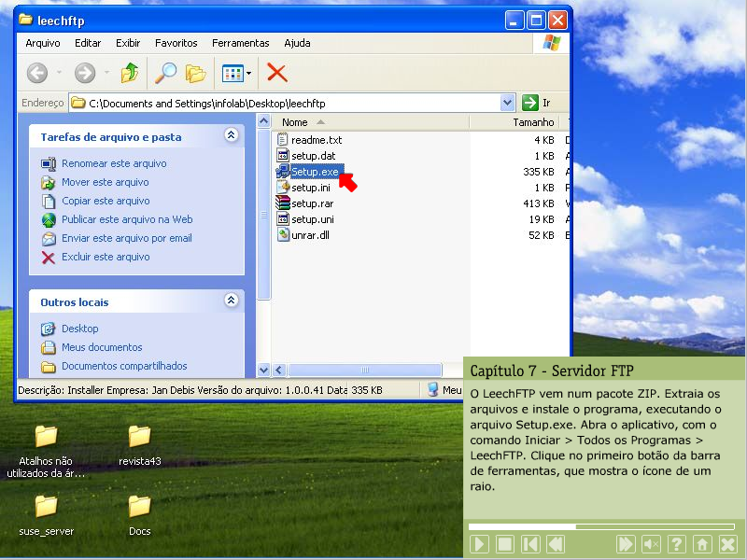Click the Up one level folder icon
Image resolution: width=747 pixels, height=560 pixels.
pos(130,73)
